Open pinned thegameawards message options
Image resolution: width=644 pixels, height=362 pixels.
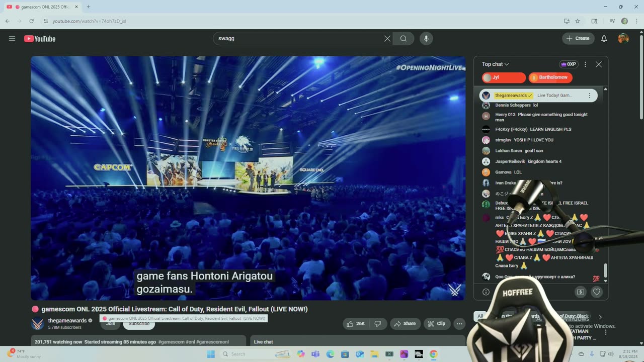(590, 96)
